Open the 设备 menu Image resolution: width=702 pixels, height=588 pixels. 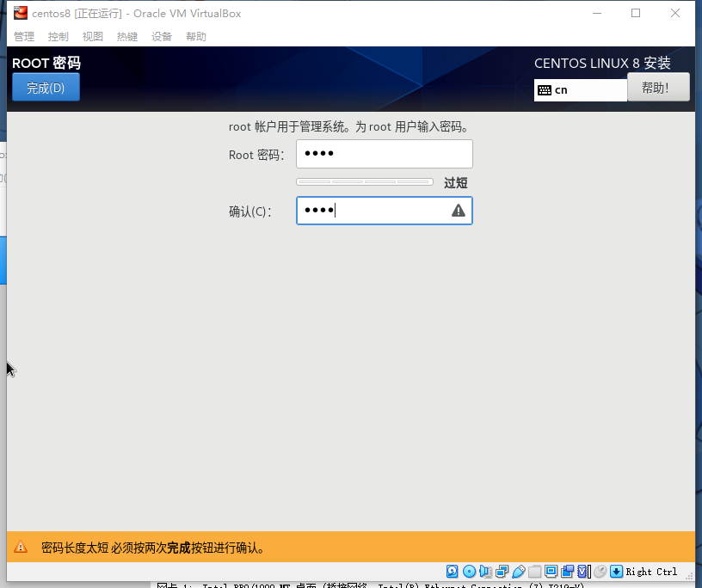[x=162, y=37]
